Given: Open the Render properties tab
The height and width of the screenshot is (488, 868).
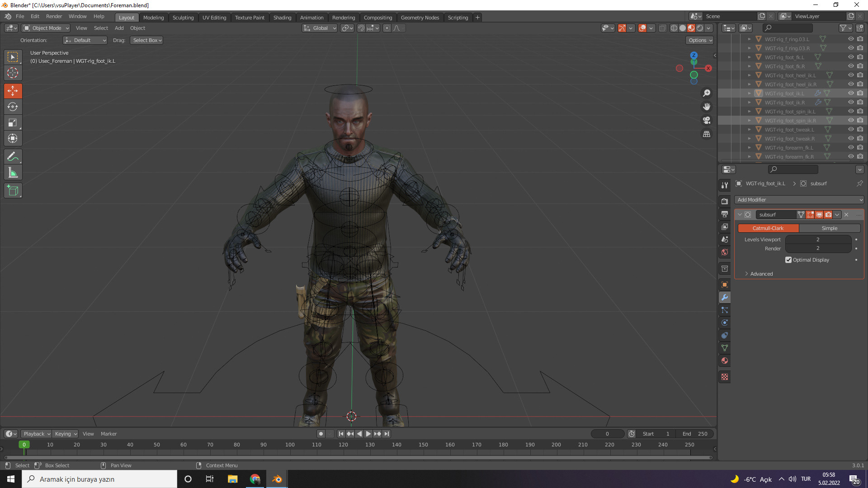Looking at the screenshot, I should pyautogui.click(x=725, y=201).
